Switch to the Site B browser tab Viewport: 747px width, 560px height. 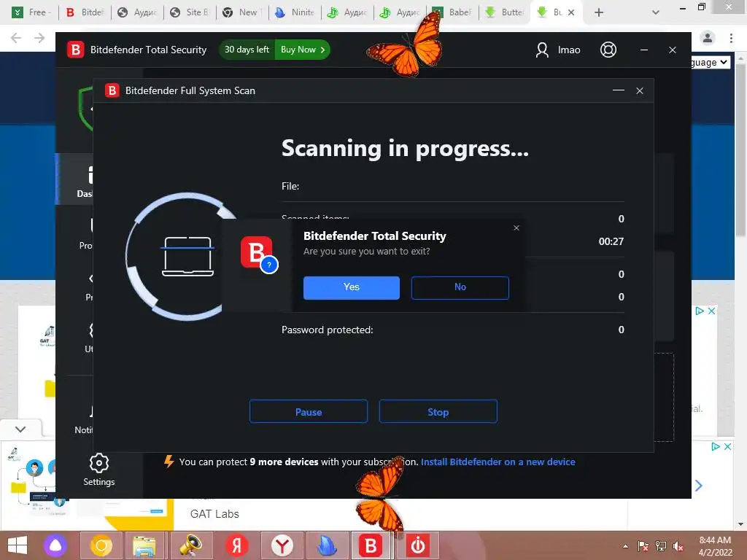pyautogui.click(x=190, y=12)
